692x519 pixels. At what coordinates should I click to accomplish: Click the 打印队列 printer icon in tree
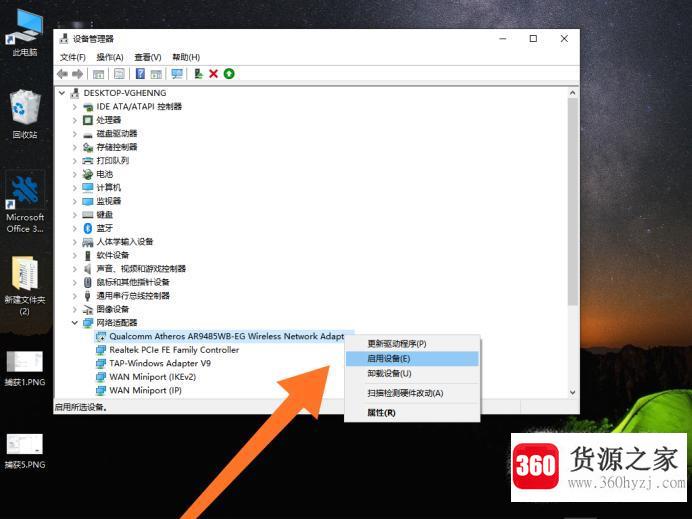tap(88, 161)
